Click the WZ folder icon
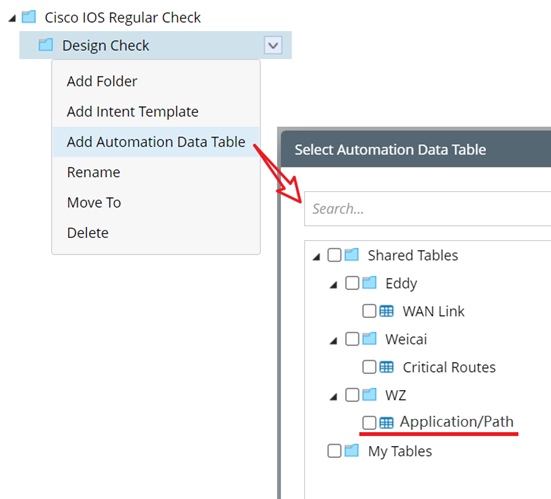Image resolution: width=551 pixels, height=499 pixels. click(369, 395)
